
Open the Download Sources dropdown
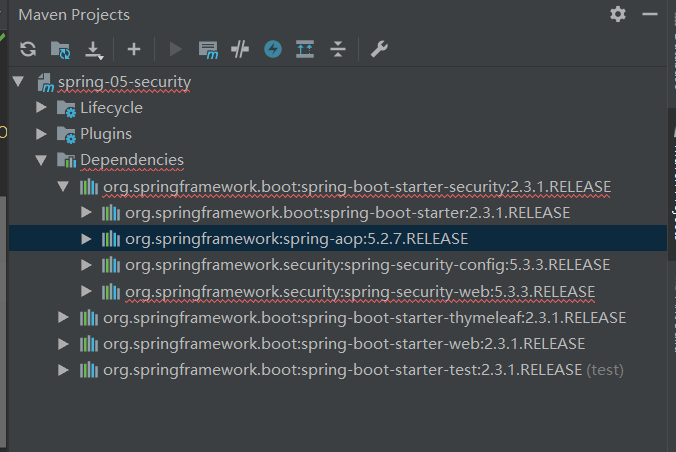[x=95, y=49]
